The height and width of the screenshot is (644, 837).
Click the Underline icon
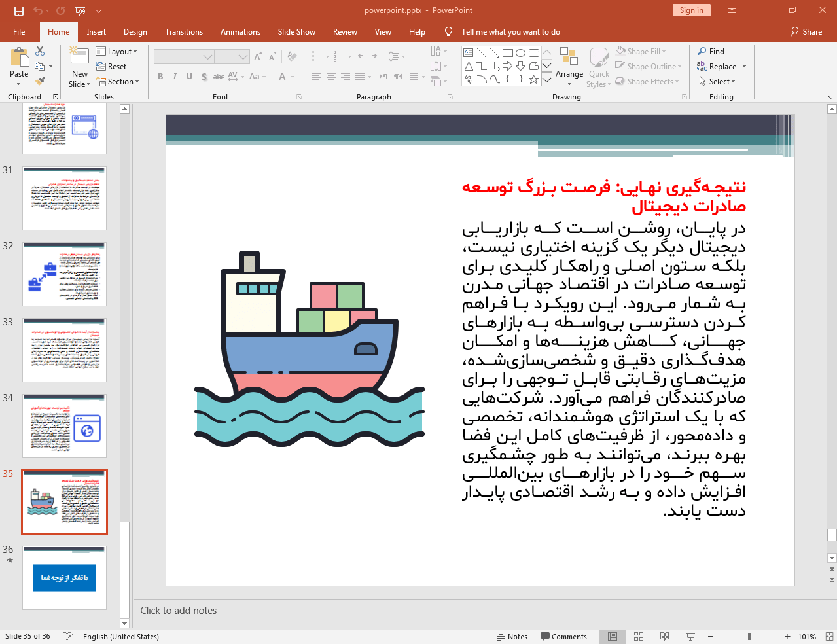pyautogui.click(x=189, y=77)
